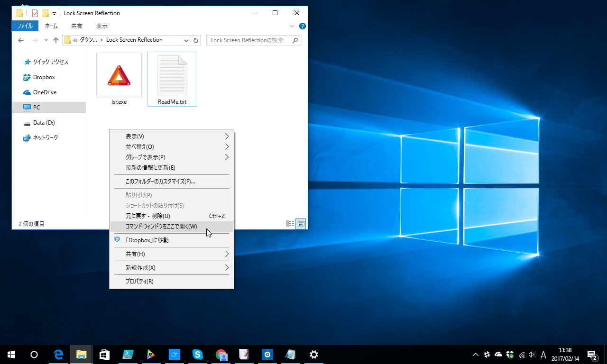Select コマンド ウィンドウをここで開く(W) in the context menu
Image resolution: width=607 pixels, height=364 pixels.
[160, 227]
